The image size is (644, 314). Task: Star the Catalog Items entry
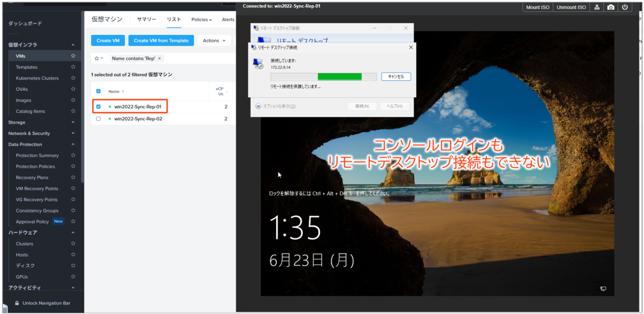coord(73,111)
